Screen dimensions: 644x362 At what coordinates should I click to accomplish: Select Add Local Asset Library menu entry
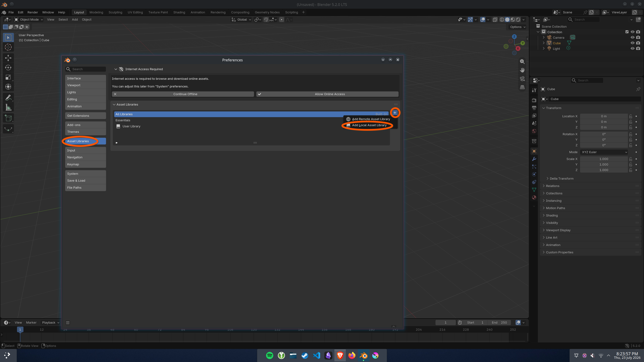click(369, 125)
